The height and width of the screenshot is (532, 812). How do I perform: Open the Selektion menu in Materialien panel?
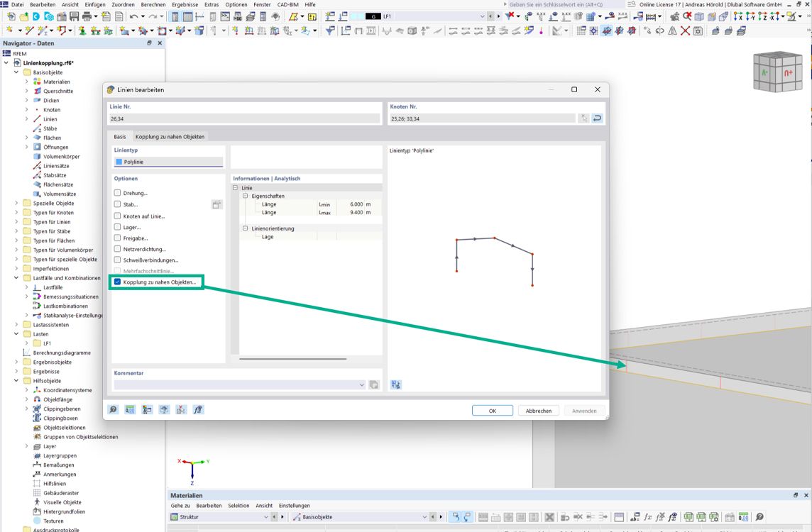[x=238, y=506]
